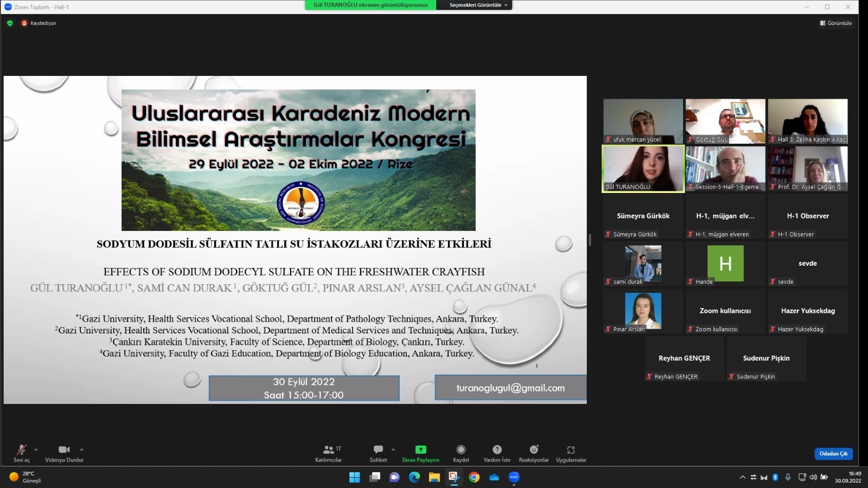The height and width of the screenshot is (488, 868).
Task: Click '30 Eylül 2022' date box on slide
Action: coord(304,388)
